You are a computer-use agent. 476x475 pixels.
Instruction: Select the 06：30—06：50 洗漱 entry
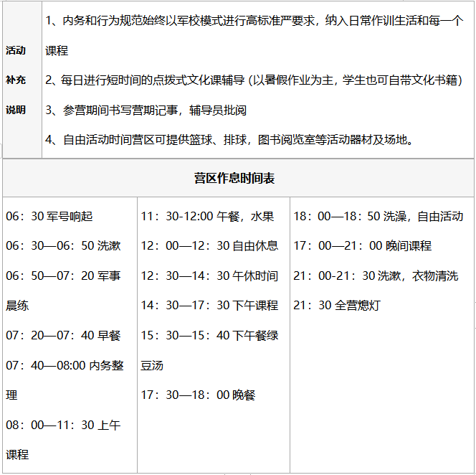tap(63, 246)
